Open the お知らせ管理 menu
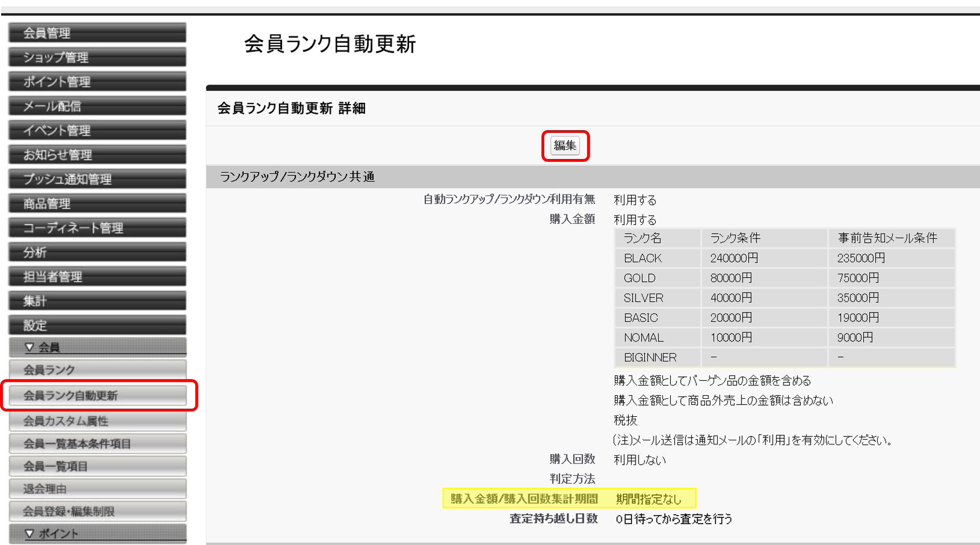980x545 pixels. [x=97, y=154]
